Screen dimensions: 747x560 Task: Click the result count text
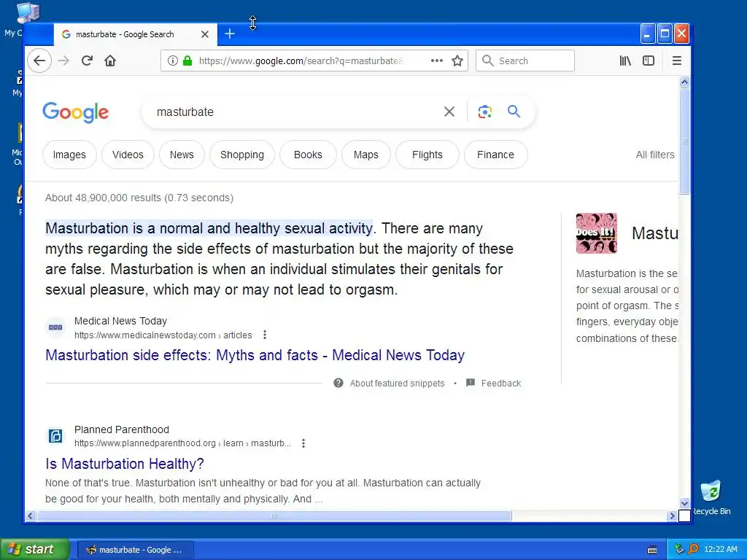click(x=139, y=198)
